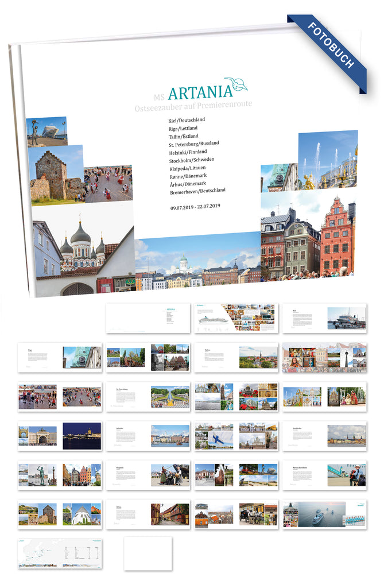Select the colorful Stockholm houses cover photo
Image resolution: width=384 pixels, height=588 pixels.
pos(308,235)
